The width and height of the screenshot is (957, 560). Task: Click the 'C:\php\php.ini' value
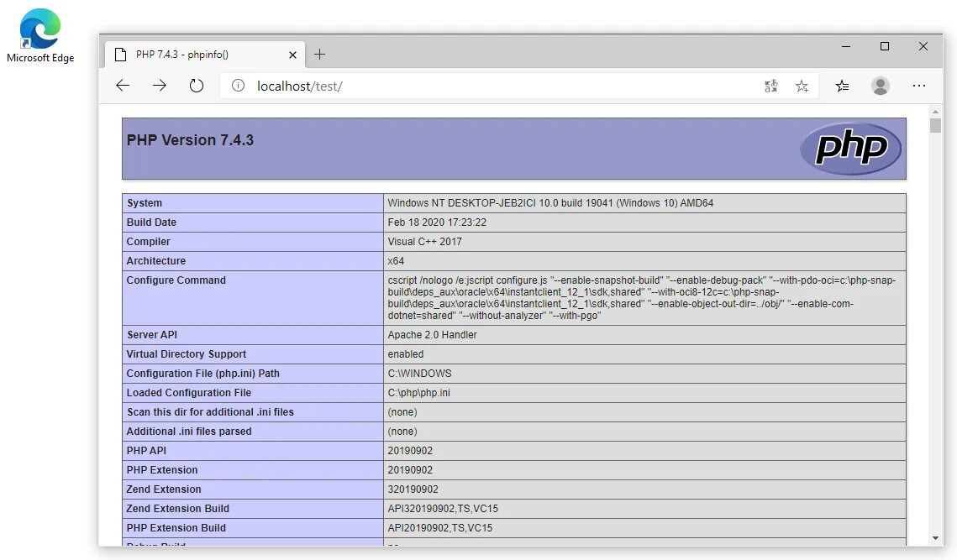click(418, 393)
